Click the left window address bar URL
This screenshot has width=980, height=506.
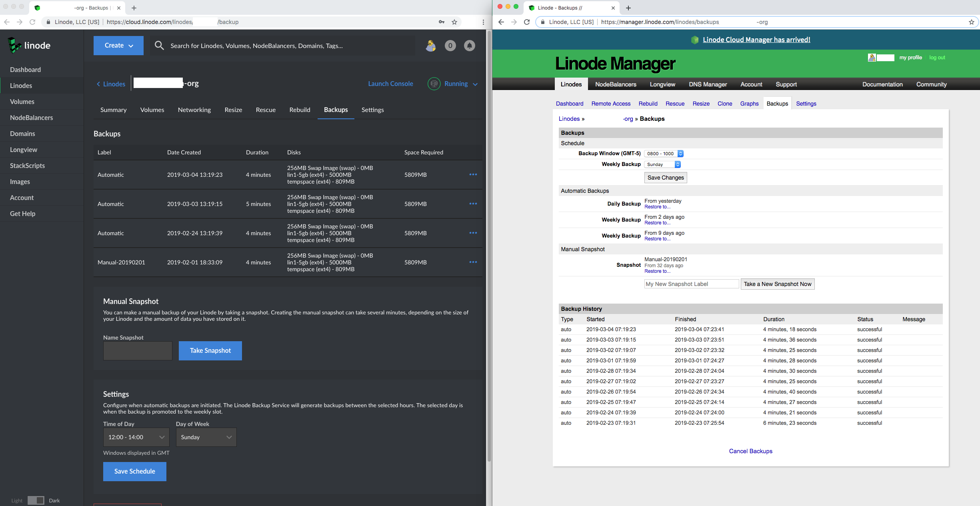click(173, 22)
